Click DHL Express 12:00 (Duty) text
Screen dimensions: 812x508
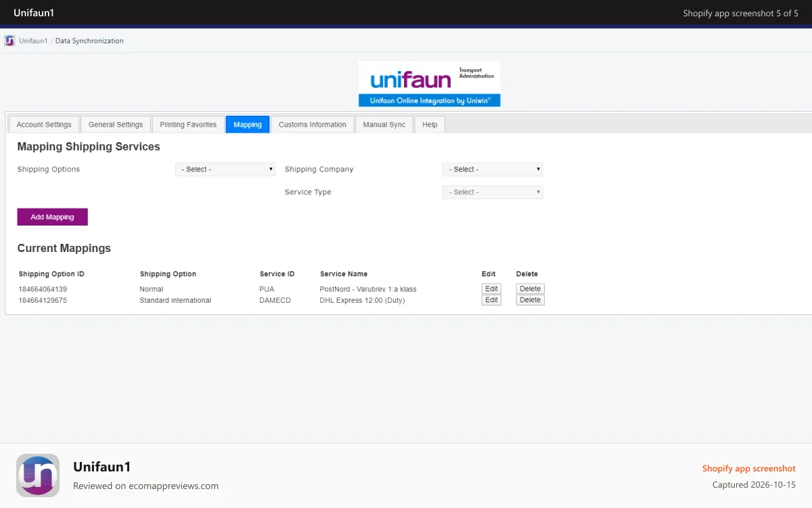(x=362, y=300)
